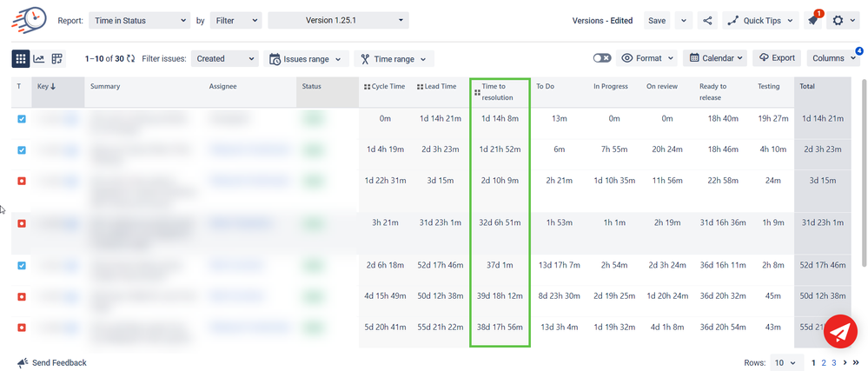Viewport: 868px width, 371px height.
Task: Click drag handle on Cycle Time column
Action: 367,87
